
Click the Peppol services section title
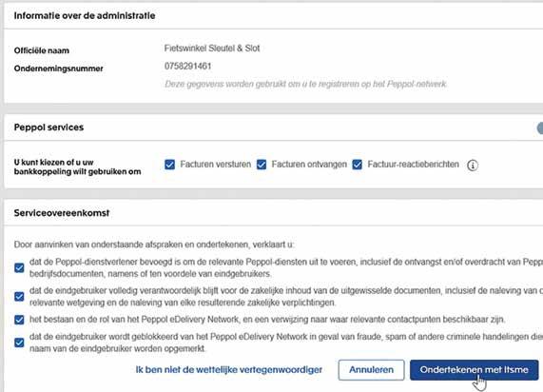[48, 127]
